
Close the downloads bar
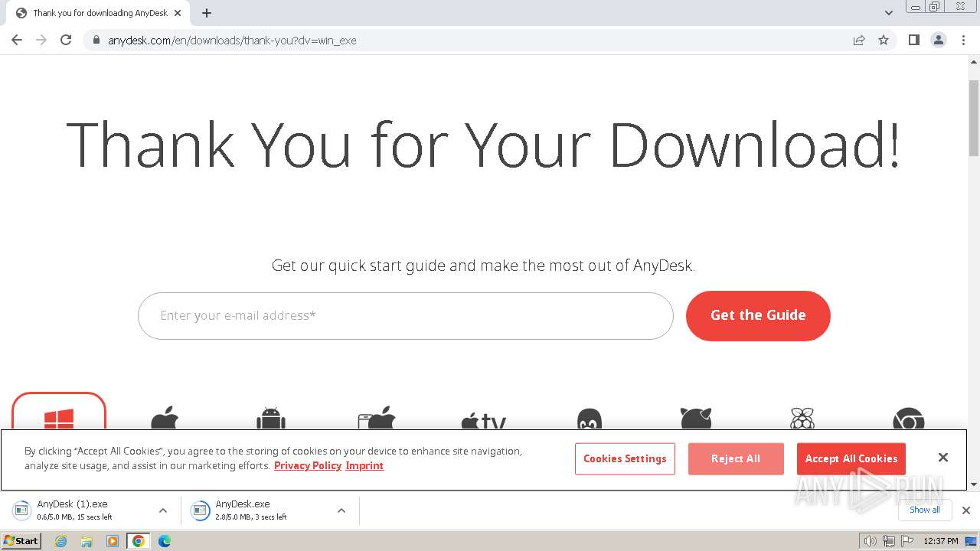[x=966, y=510]
